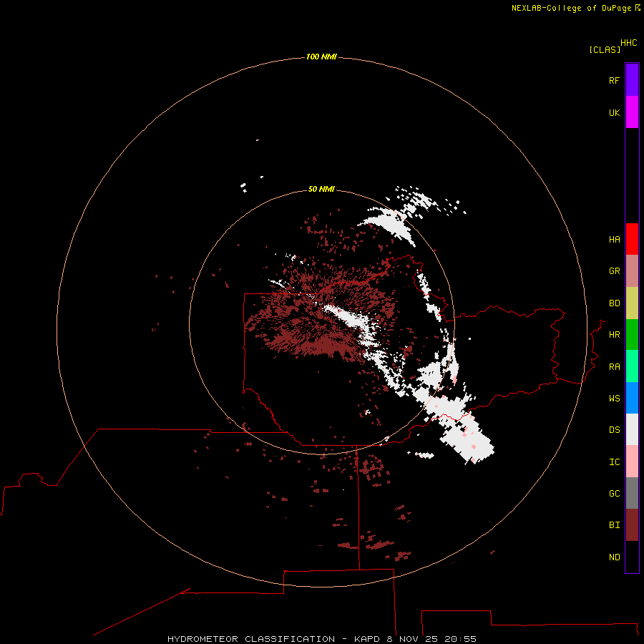Click the BI legend label
The height and width of the screenshot is (644, 644).
tap(614, 525)
